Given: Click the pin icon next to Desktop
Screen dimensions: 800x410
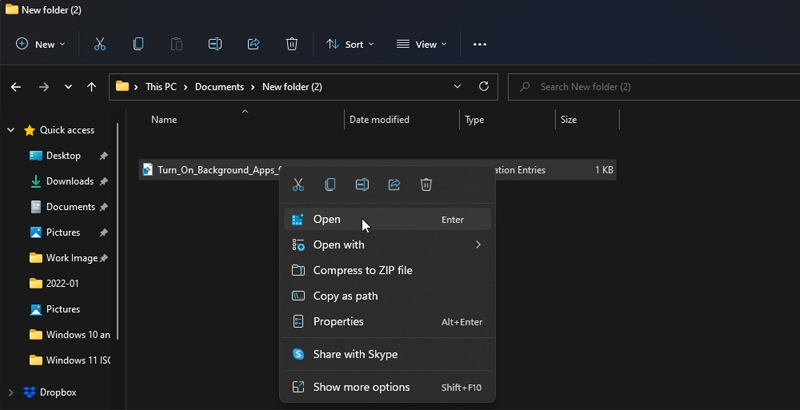Looking at the screenshot, I should tap(104, 156).
